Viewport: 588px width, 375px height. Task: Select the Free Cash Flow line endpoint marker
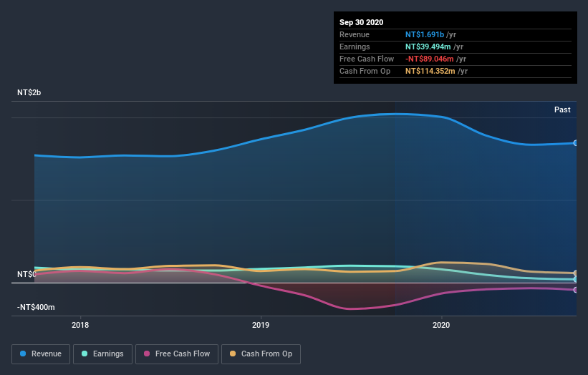[x=576, y=290]
